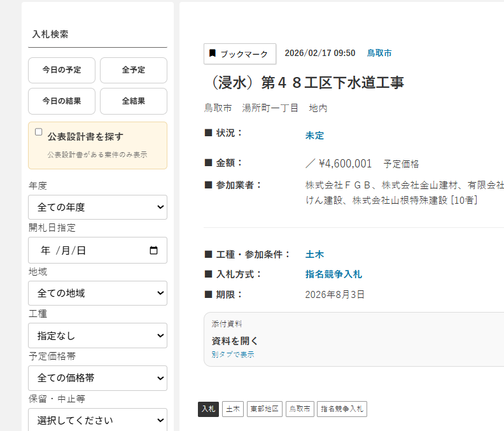Screen dimensions: 504x431
Task: Click the bookmark icon button
Action: point(239,54)
